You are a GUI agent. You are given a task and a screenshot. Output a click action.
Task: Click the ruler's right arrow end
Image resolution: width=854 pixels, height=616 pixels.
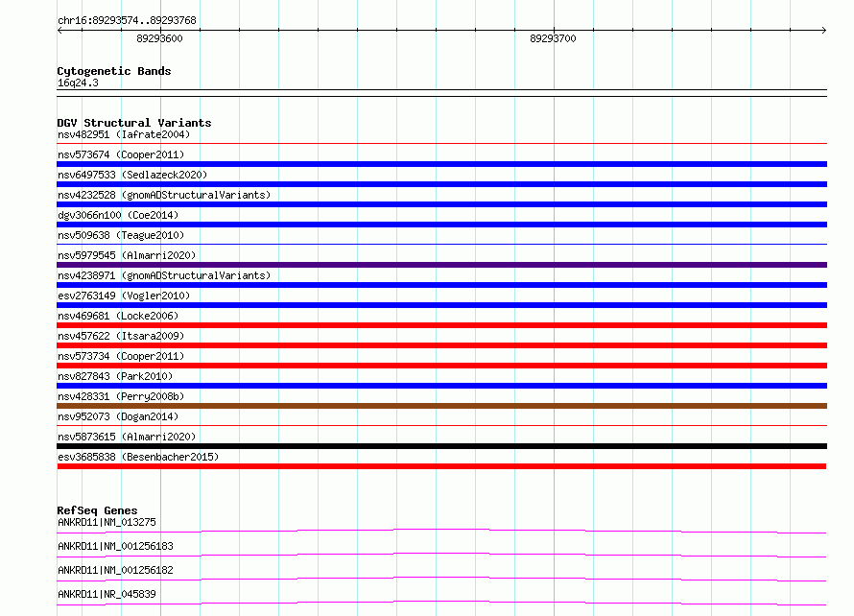824,31
